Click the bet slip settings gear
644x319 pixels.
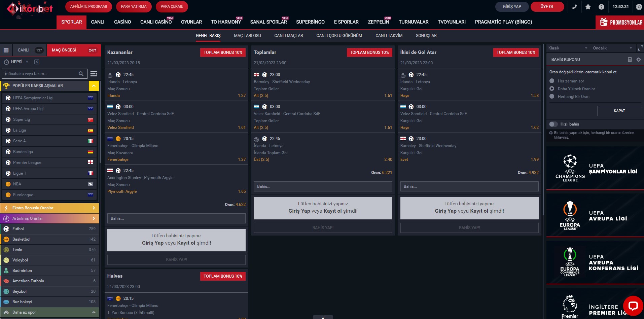pos(638,60)
